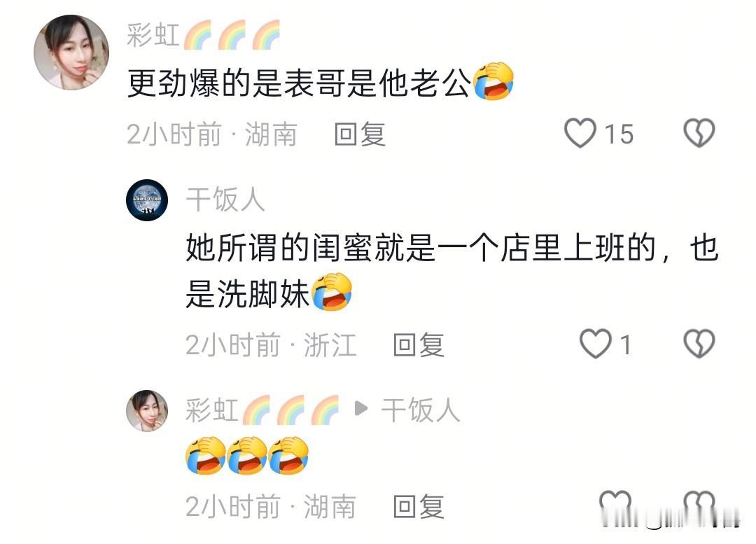Viewport: 756px width, 544px height.
Task: Tap the like count 15
Action: click(619, 134)
